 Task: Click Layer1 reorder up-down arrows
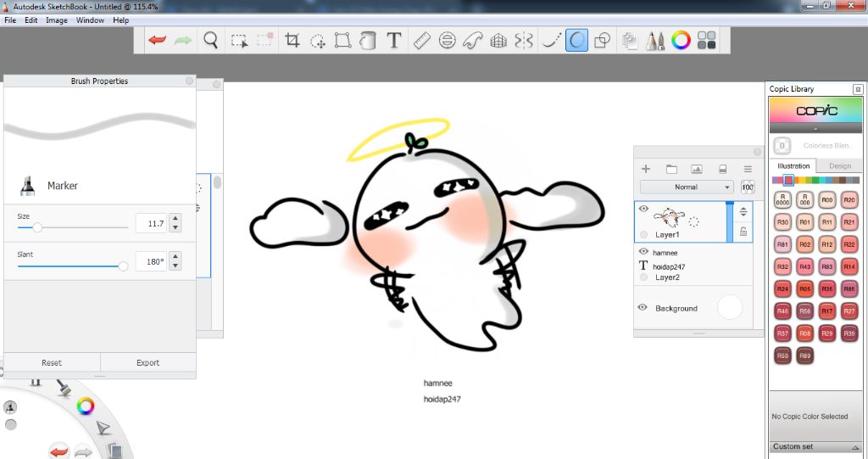coord(743,211)
